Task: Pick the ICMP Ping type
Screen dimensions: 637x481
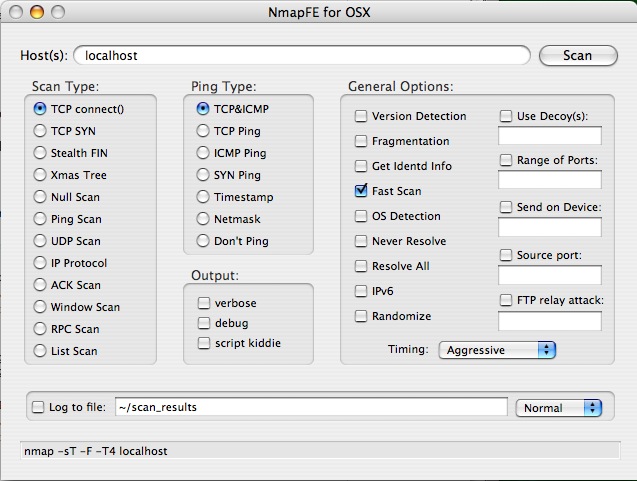Action: [x=203, y=153]
